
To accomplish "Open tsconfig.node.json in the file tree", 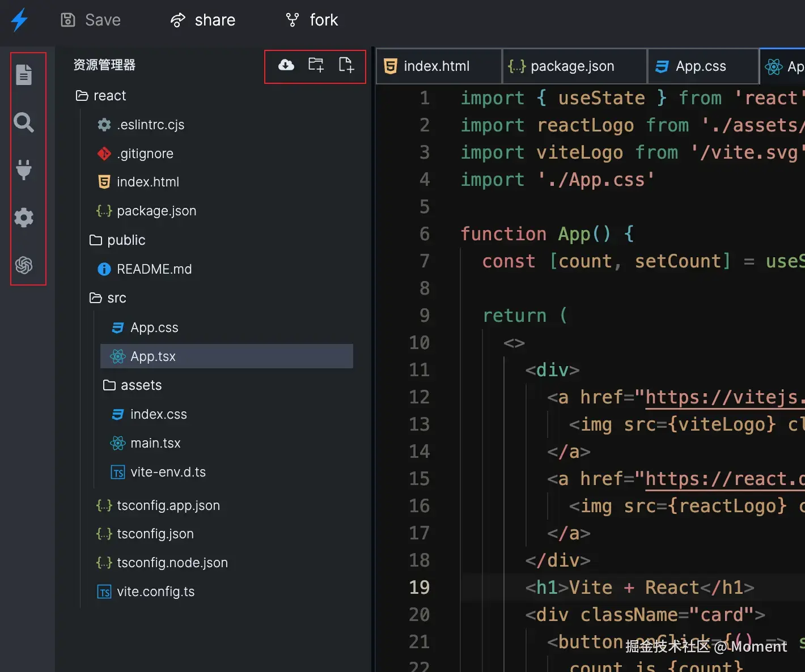I will [x=162, y=563].
